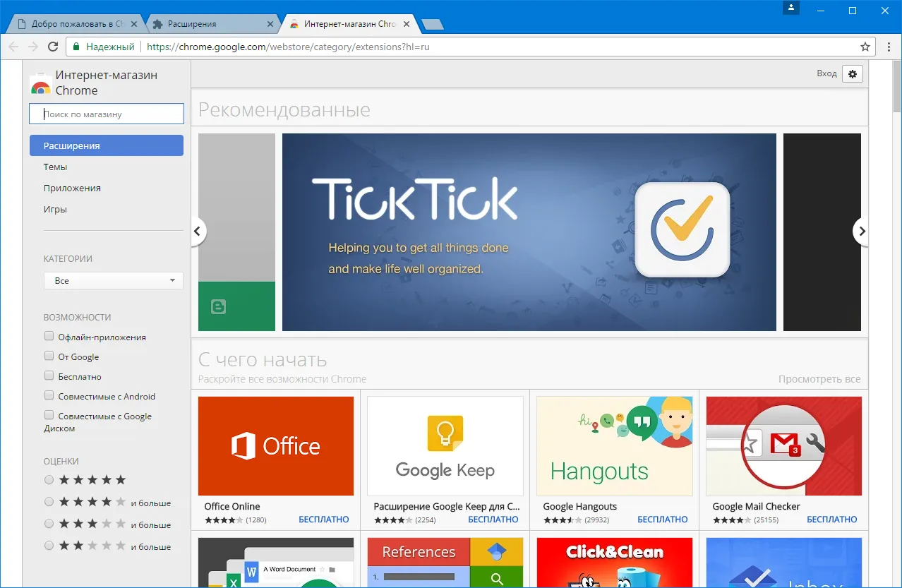This screenshot has width=902, height=588.
Task: Click the Расширение Google Keep title
Action: 447,506
